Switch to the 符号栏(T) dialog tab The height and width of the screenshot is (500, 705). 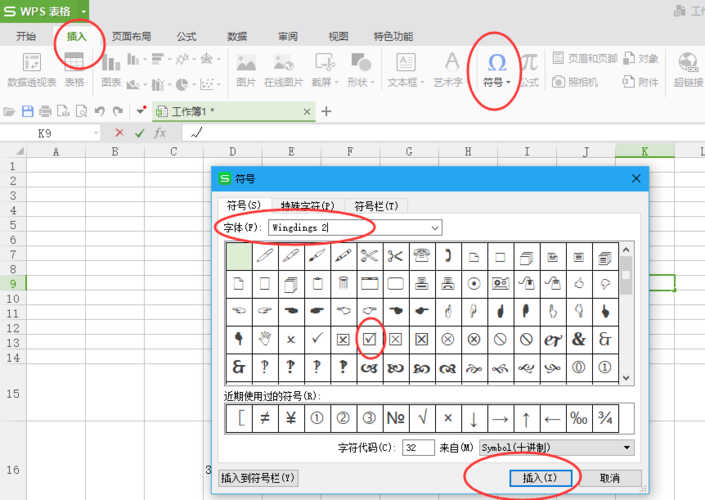pos(376,206)
